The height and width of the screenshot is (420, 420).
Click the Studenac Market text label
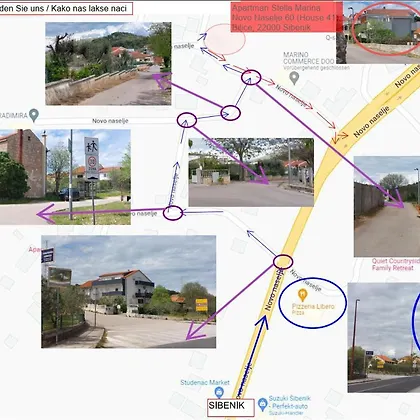click(x=205, y=382)
